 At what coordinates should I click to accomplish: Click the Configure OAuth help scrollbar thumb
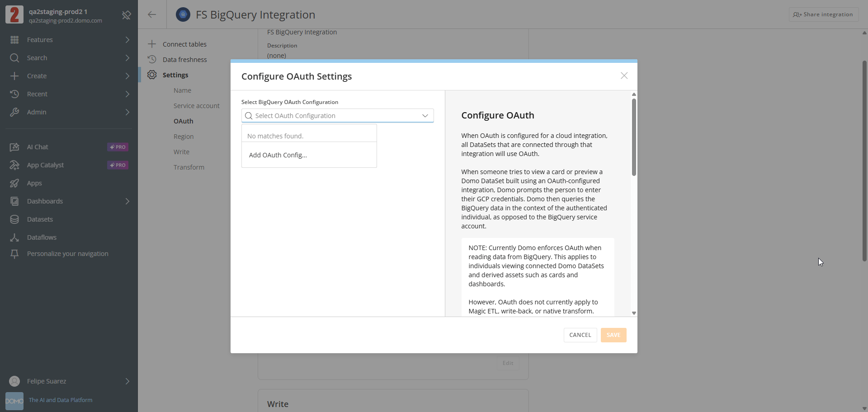click(x=634, y=137)
